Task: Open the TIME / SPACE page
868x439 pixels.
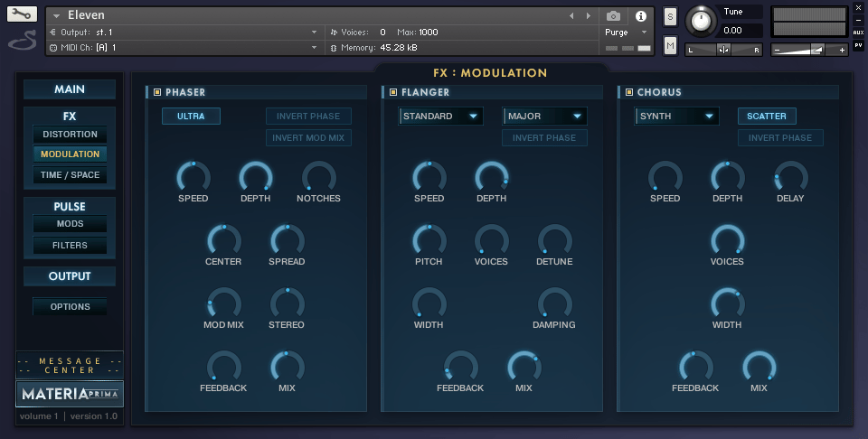Action: click(x=70, y=174)
